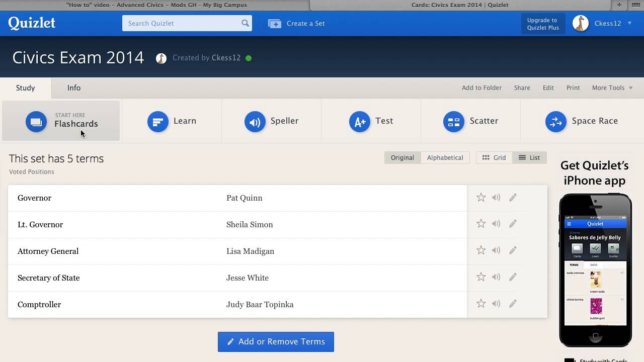
Task: Open the Test mode
Action: tap(371, 121)
